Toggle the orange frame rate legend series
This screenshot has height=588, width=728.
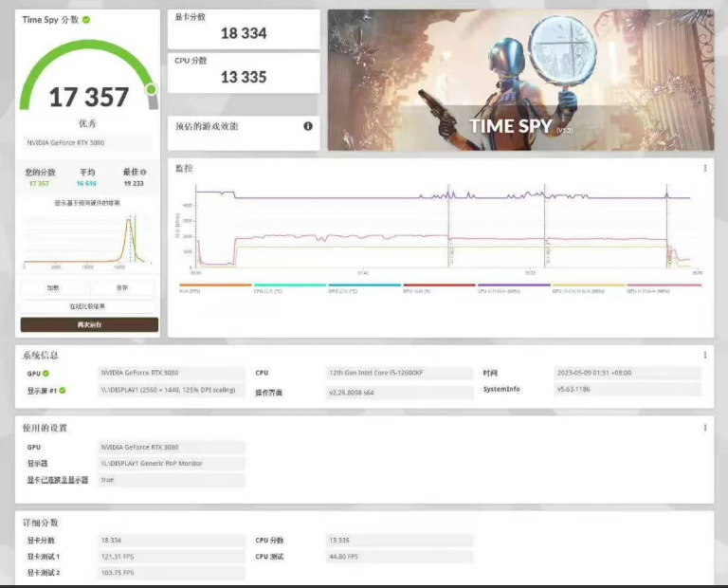(215, 287)
